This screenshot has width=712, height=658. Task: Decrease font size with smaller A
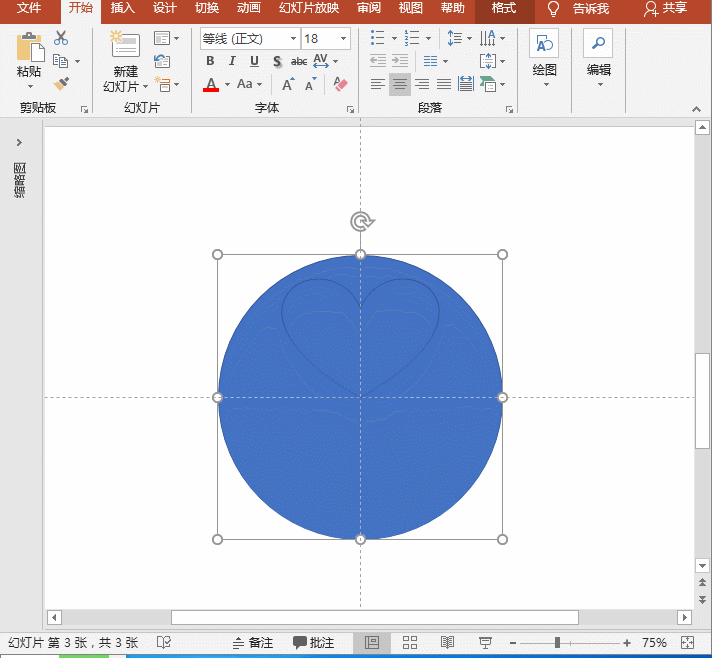[311, 84]
